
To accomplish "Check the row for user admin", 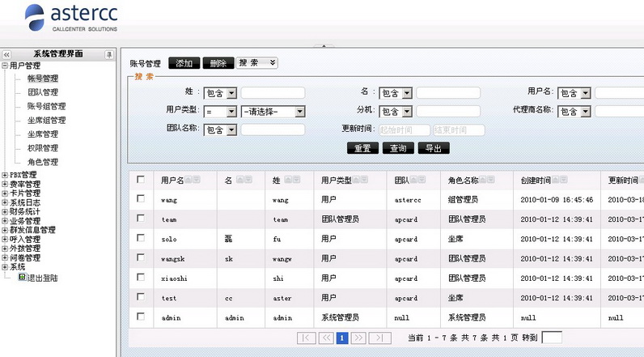I will pyautogui.click(x=141, y=317).
